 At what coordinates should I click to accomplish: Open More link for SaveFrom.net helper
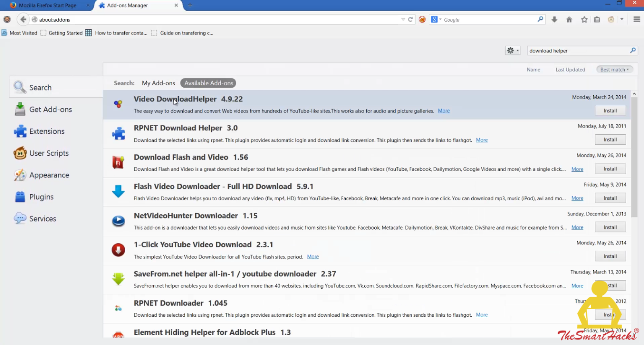[577, 286]
